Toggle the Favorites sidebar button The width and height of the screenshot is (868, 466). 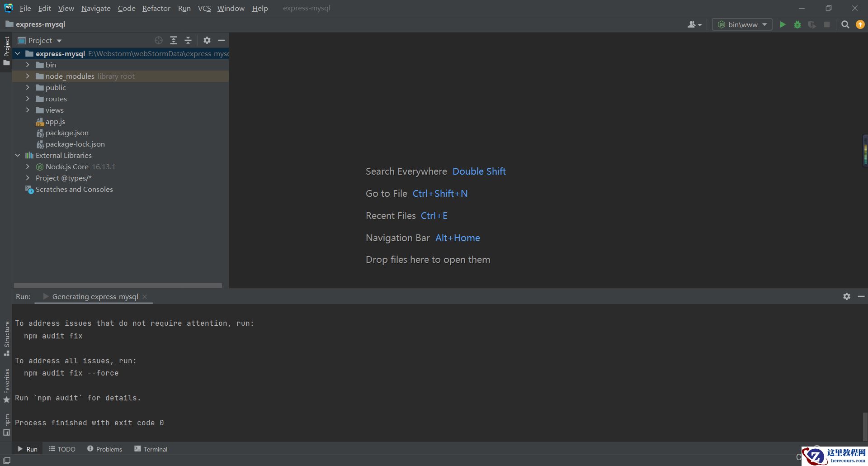pyautogui.click(x=6, y=386)
